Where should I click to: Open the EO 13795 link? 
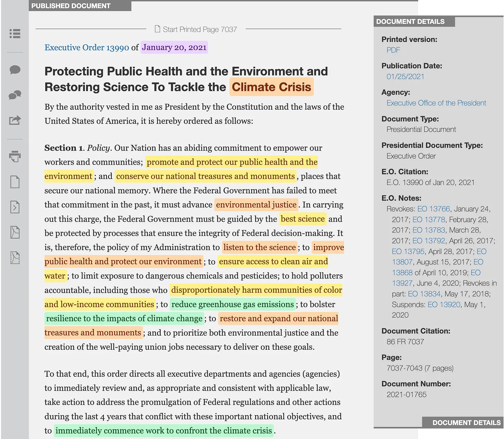408,251
